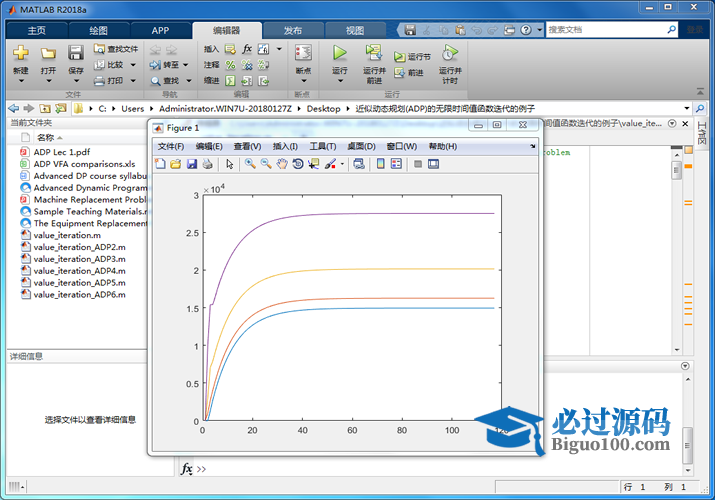Click the green Run (运行) icon
The height and width of the screenshot is (500, 715).
(339, 53)
